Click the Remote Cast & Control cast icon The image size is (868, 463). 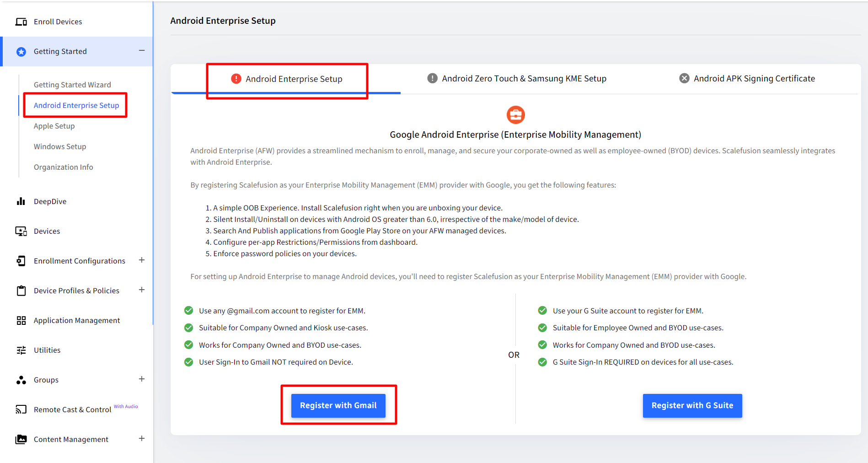tap(21, 409)
